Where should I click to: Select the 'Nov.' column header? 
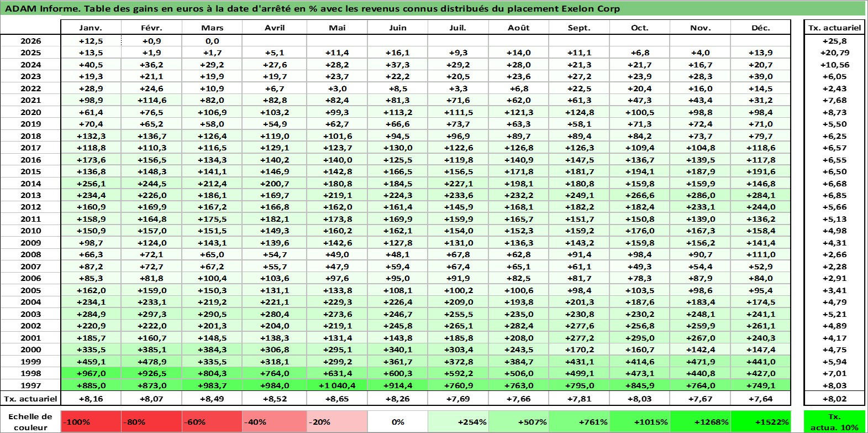click(701, 28)
